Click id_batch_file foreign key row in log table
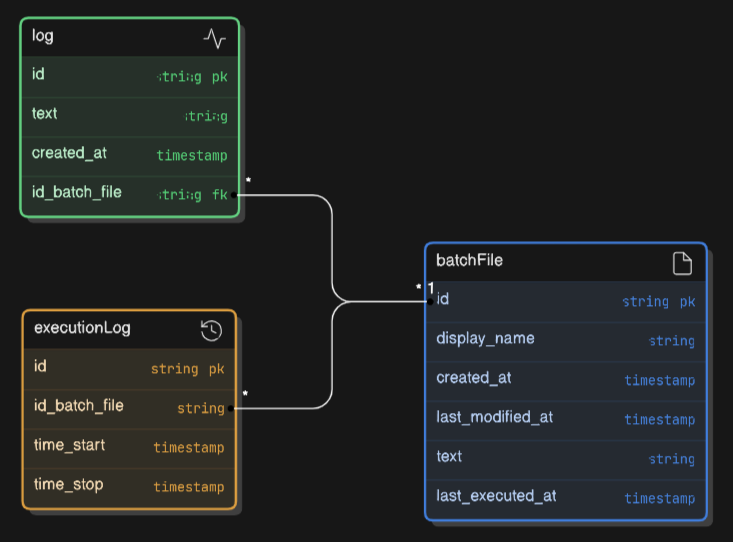 click(130, 193)
